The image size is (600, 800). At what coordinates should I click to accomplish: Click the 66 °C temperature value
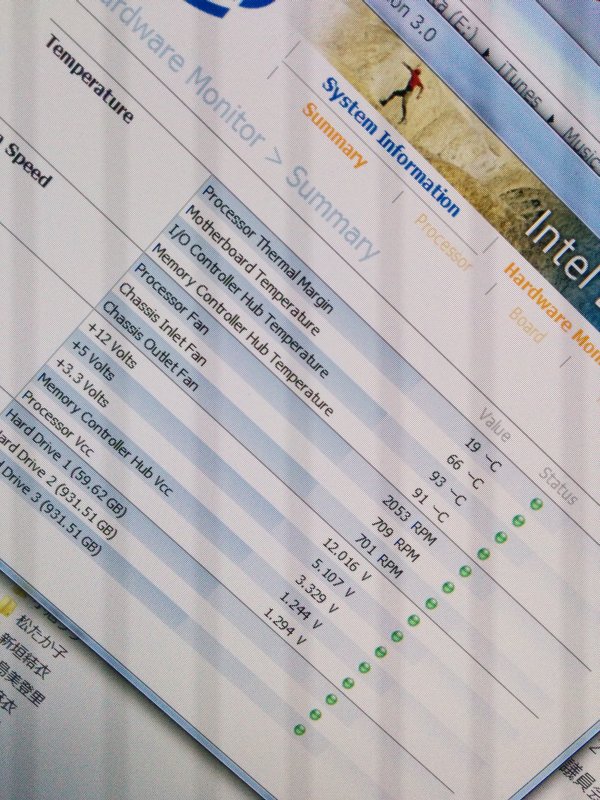[x=464, y=472]
